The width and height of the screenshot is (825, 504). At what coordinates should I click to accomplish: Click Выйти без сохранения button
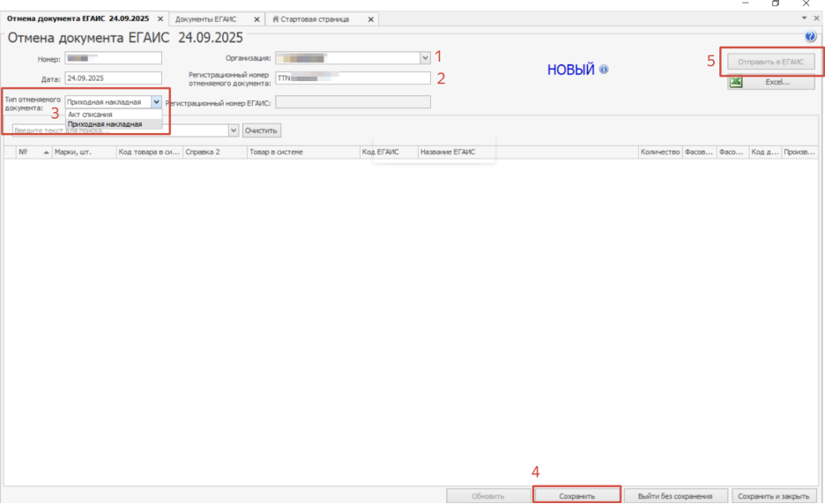[x=675, y=496]
